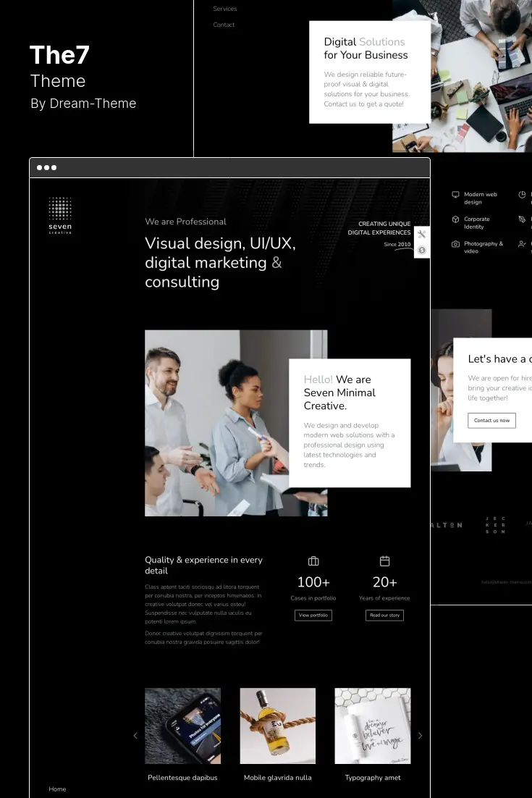Open the Mobile glavrida nulla bottle thumbnail
The width and height of the screenshot is (532, 798).
pos(278,726)
